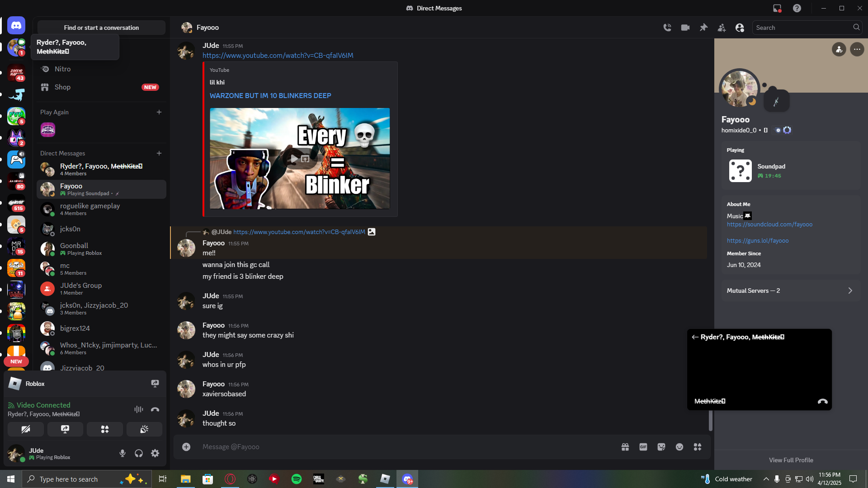Send a gift to Fayooo
This screenshot has width=868, height=488.
pyautogui.click(x=625, y=447)
